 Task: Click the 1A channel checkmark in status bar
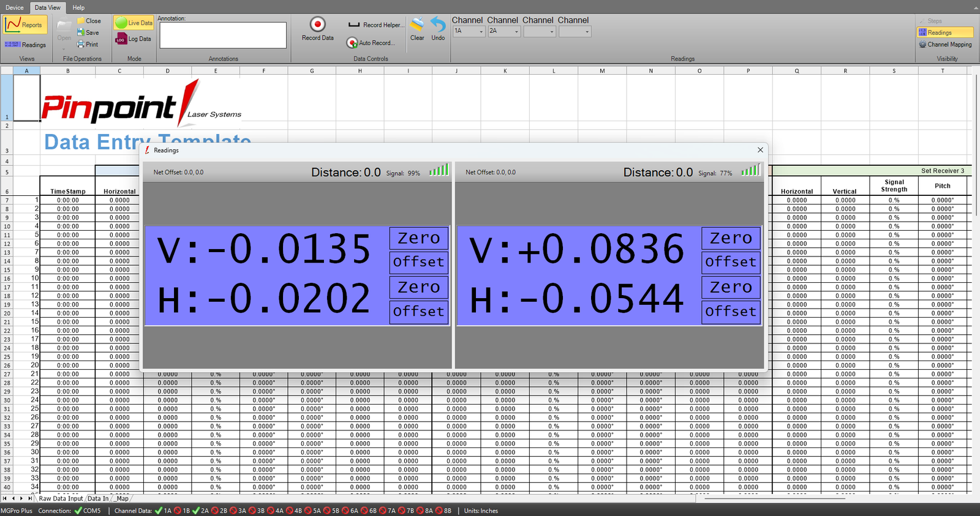pyautogui.click(x=159, y=510)
